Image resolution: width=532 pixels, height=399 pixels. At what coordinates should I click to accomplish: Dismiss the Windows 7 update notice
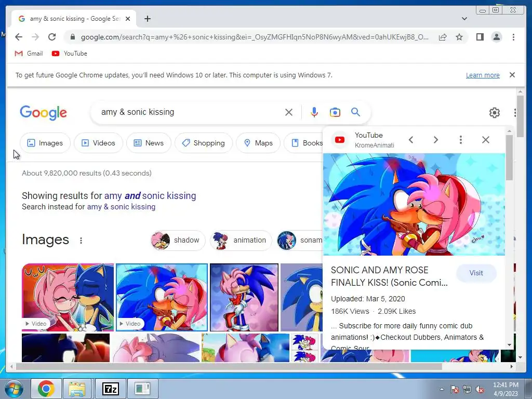[512, 75]
